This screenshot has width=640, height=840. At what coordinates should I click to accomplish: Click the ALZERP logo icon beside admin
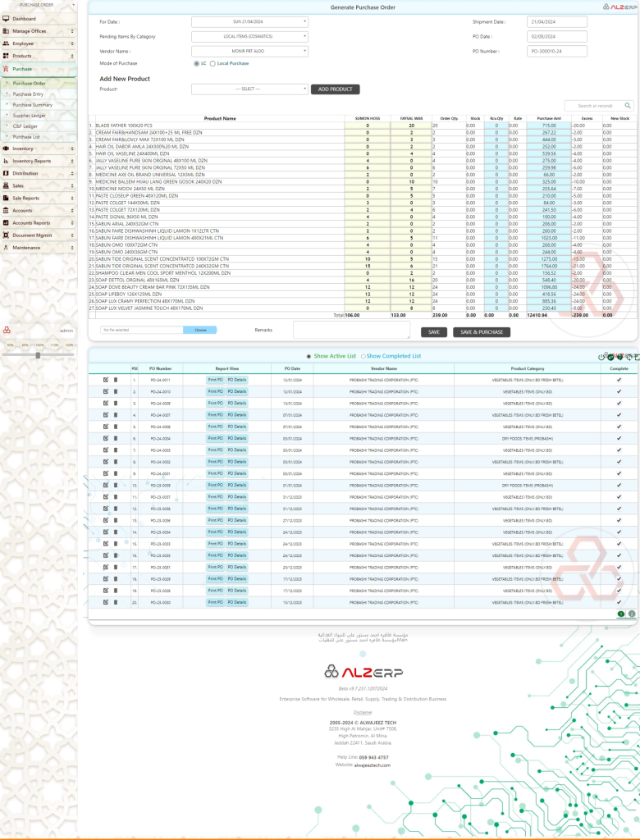pos(7,330)
